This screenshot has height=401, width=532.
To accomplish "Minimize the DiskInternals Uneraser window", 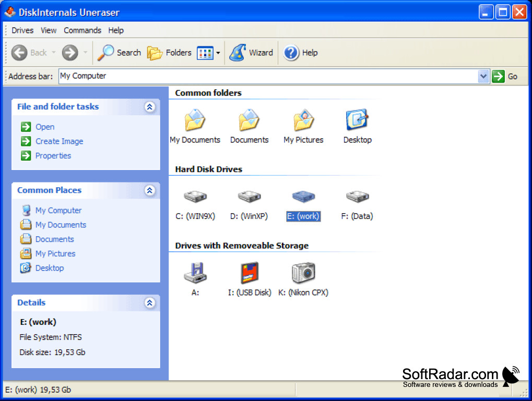I will [x=486, y=13].
